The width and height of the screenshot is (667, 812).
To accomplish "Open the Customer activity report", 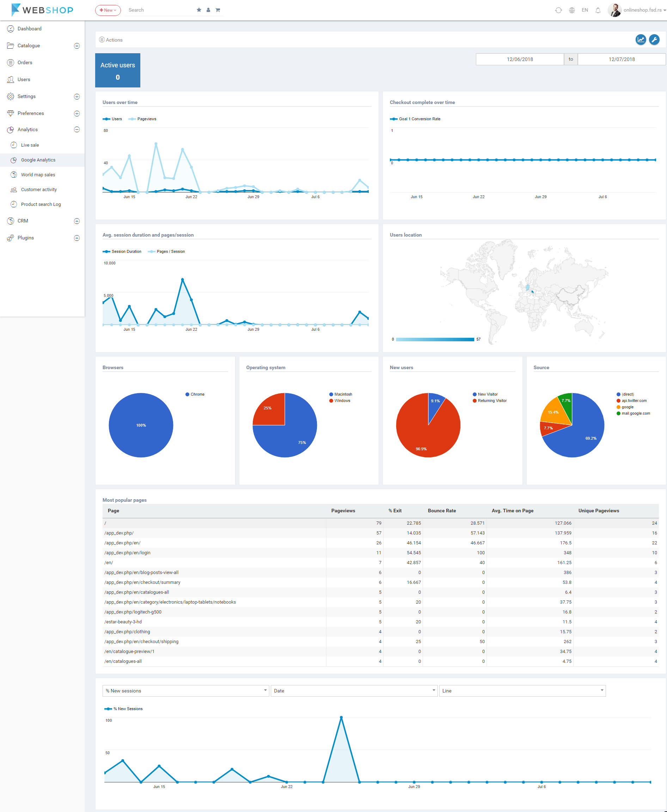I will (x=39, y=189).
